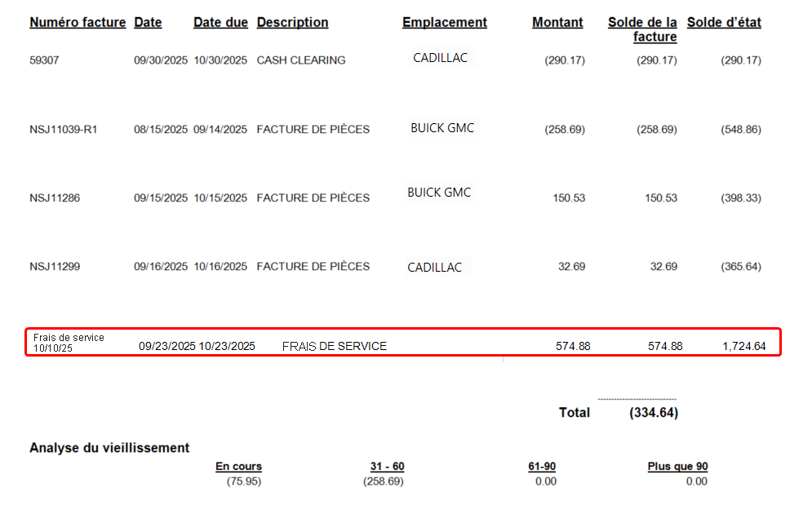Select the "Emplacement" column header
Image resolution: width=812 pixels, height=523 pixels.
pos(444,23)
